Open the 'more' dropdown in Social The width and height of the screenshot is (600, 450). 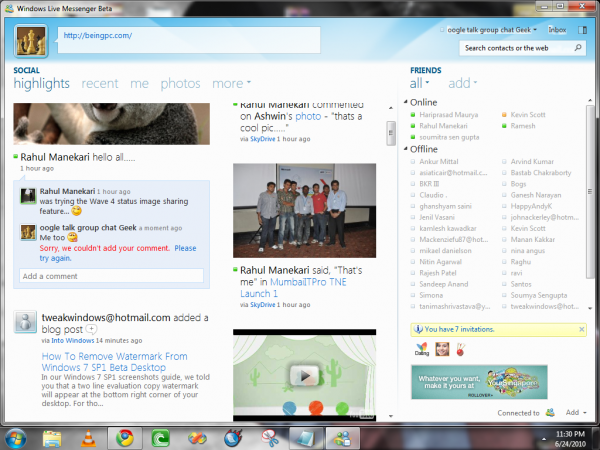pos(232,83)
